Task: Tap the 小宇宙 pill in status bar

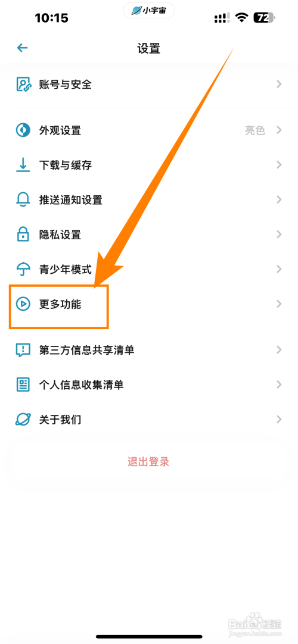Action: 149,11
